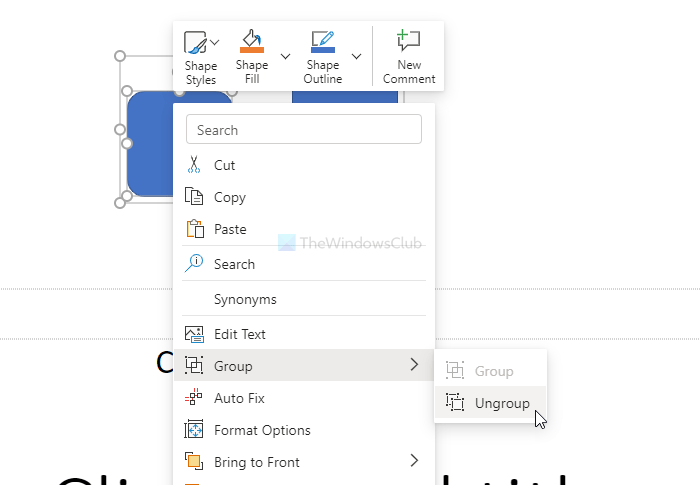The image size is (700, 485).
Task: Click the Paste clipboard icon
Action: [x=194, y=229]
